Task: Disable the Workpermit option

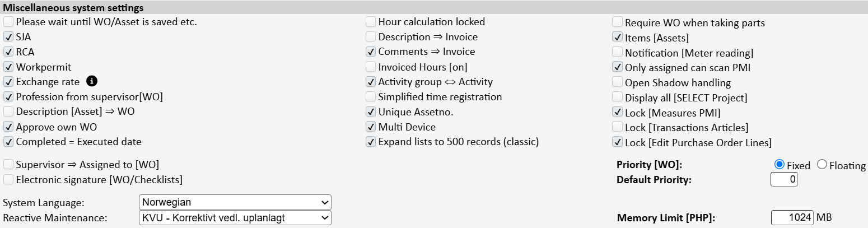Action: point(8,67)
